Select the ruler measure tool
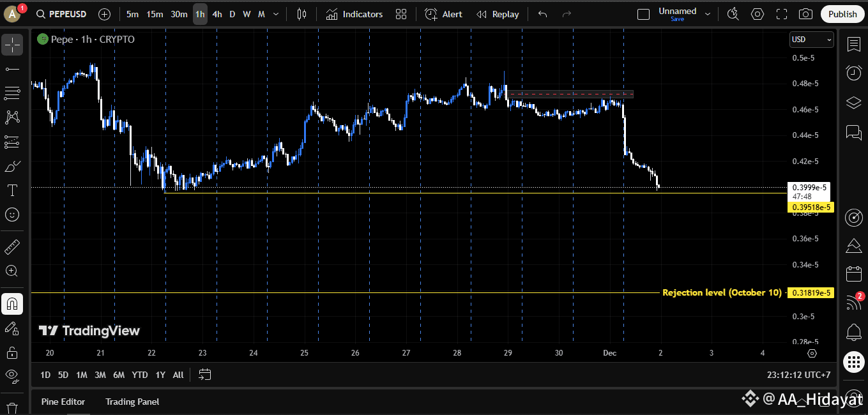868x415 pixels. [12, 246]
